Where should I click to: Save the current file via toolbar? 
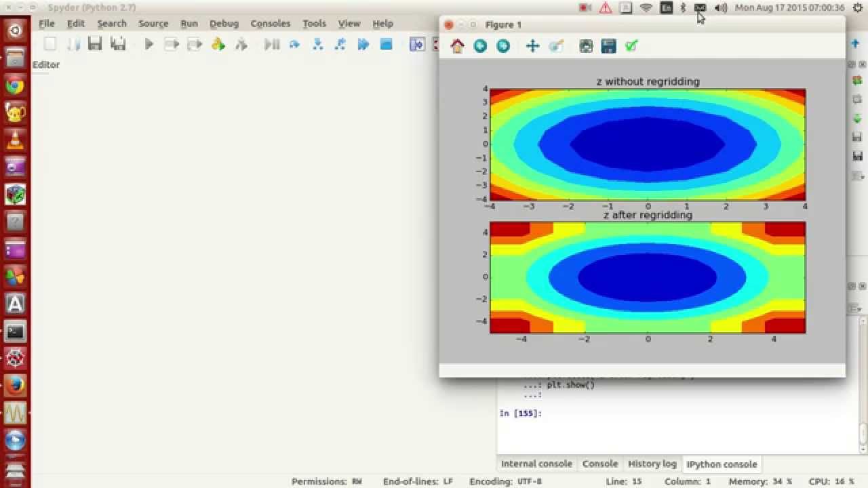95,45
